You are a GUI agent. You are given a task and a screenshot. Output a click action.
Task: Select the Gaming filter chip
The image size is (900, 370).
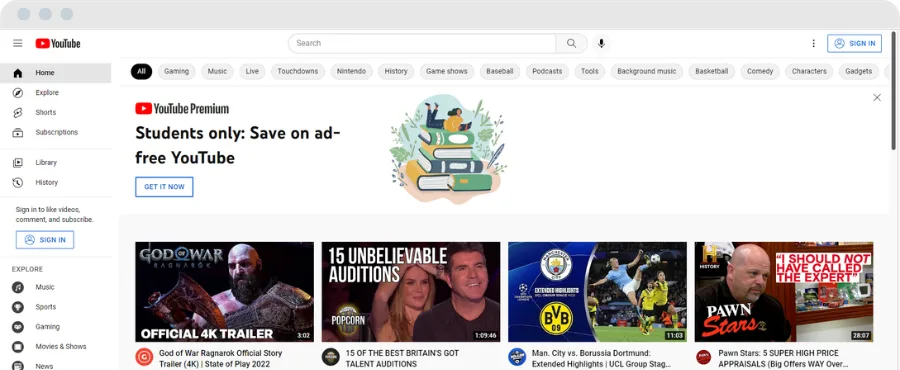click(x=176, y=72)
